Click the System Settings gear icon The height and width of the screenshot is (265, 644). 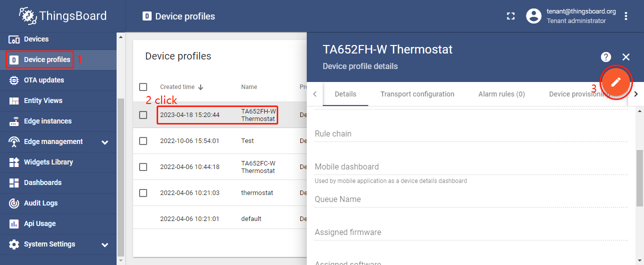tap(14, 244)
